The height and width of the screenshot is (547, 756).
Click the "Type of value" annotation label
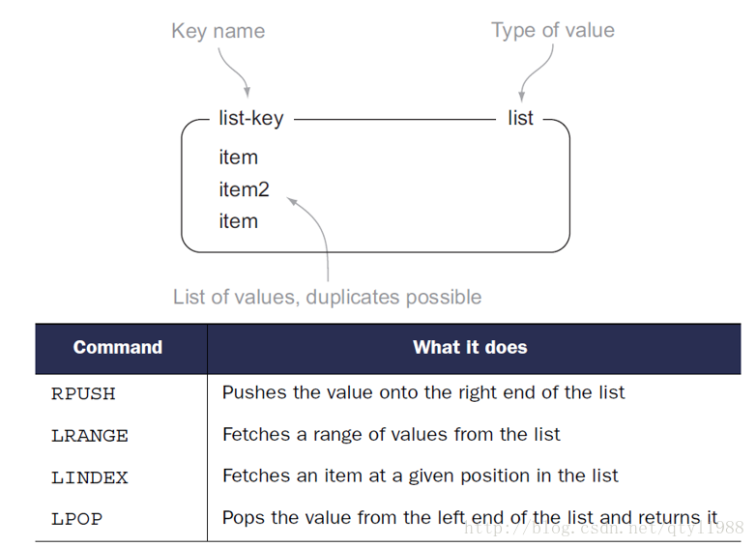point(553,31)
